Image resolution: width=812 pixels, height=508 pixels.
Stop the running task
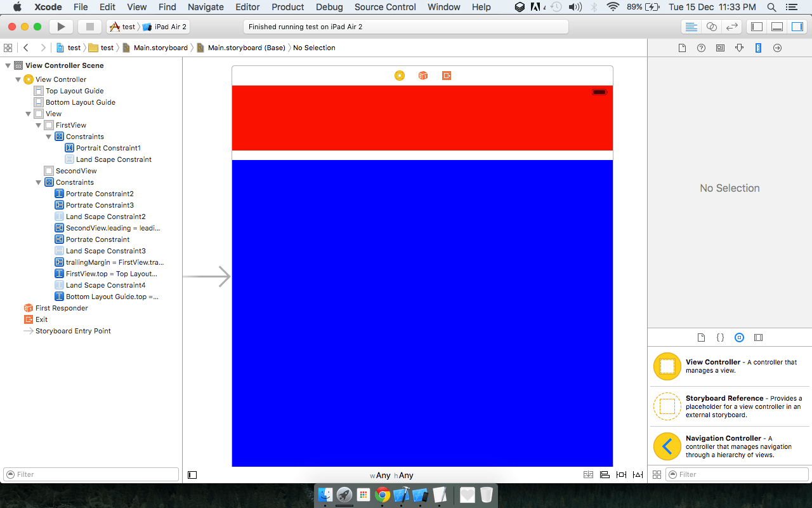pos(90,27)
